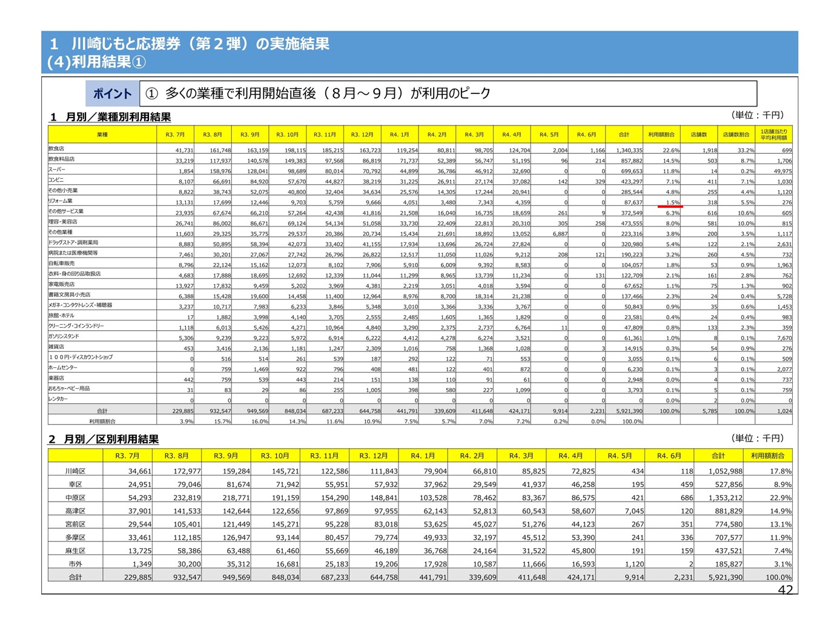This screenshot has width=840, height=630.
Task: Click the '店舗数' column header
Action: point(699,134)
